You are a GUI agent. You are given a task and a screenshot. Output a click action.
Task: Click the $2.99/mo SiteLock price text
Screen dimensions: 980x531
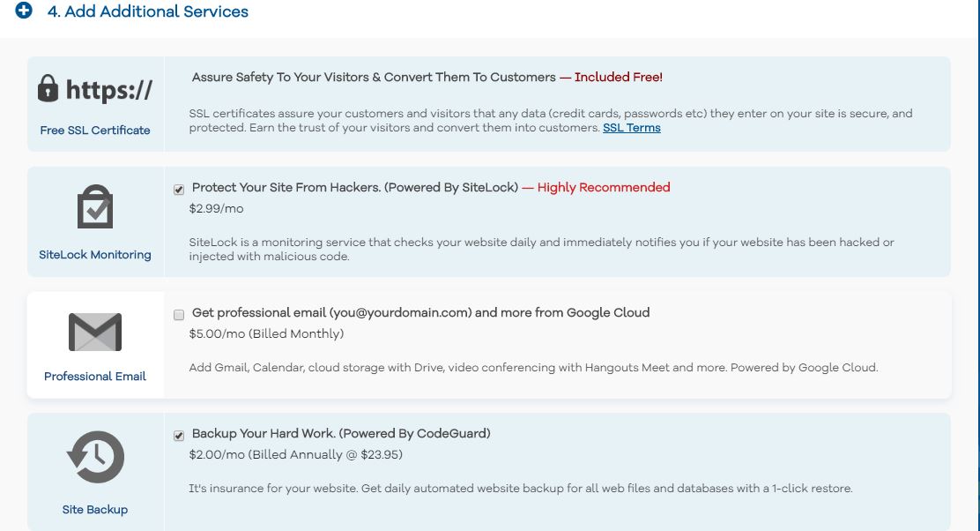(216, 209)
